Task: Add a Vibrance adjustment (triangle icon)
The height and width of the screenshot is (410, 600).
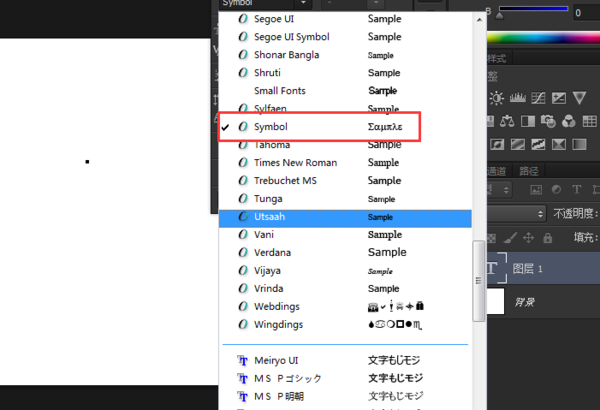Action: point(579,98)
